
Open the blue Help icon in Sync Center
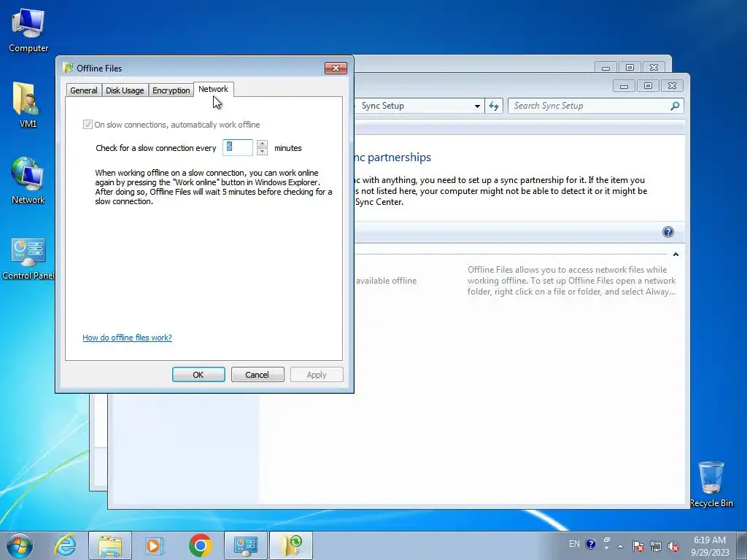[668, 232]
